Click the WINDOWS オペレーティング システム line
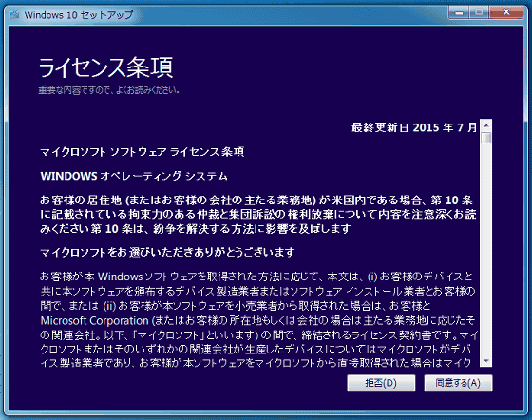This screenshot has width=532, height=420. point(134,176)
